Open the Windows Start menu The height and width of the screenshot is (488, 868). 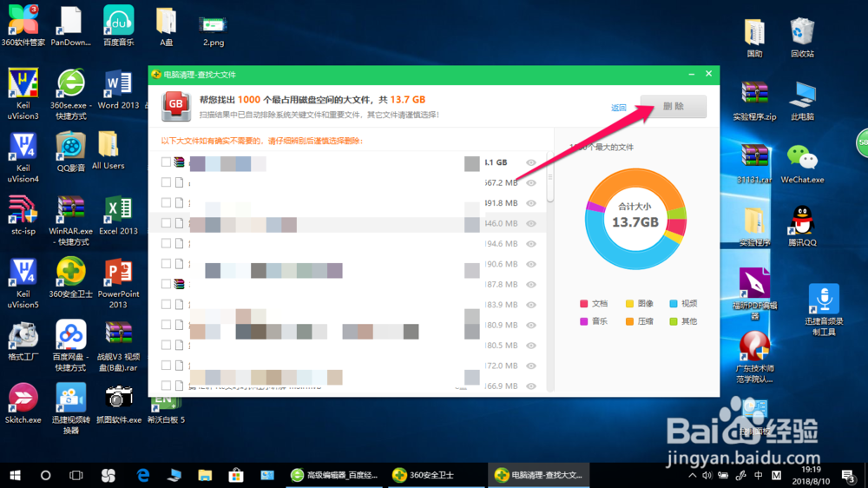(15, 475)
